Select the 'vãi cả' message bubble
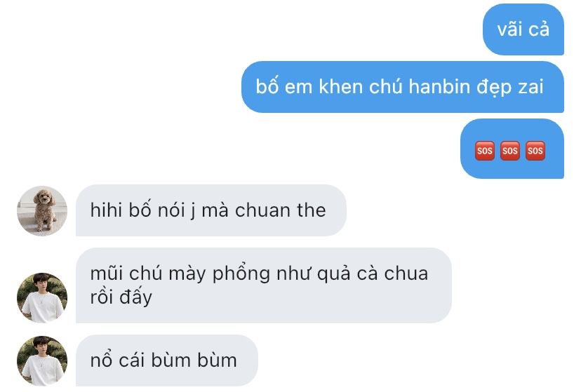The image size is (581, 392). pyautogui.click(x=523, y=29)
